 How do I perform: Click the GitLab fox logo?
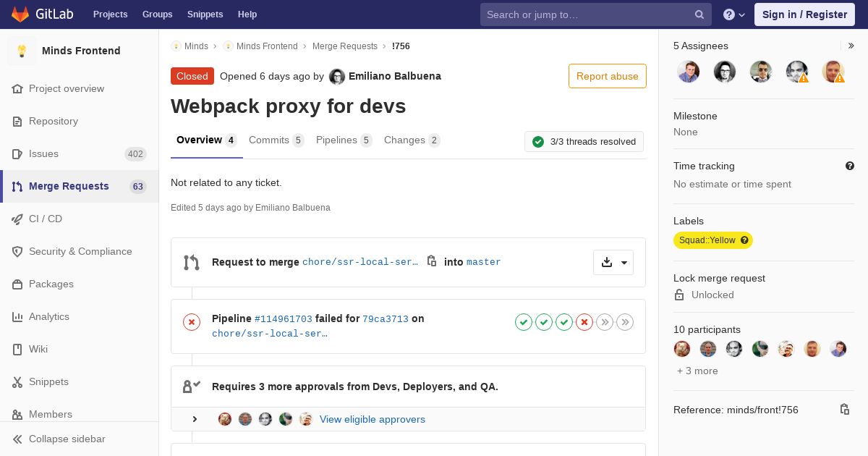(x=20, y=14)
